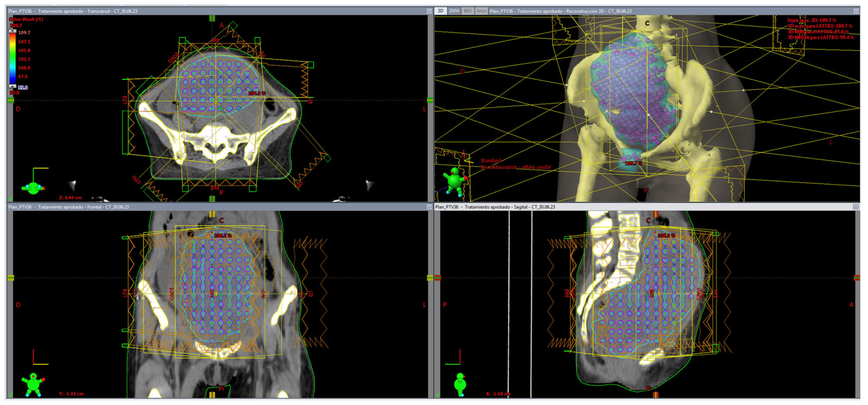The height and width of the screenshot is (405, 868).
Task: Click the 95.0 color wash minimum value field
Action: click(x=23, y=88)
